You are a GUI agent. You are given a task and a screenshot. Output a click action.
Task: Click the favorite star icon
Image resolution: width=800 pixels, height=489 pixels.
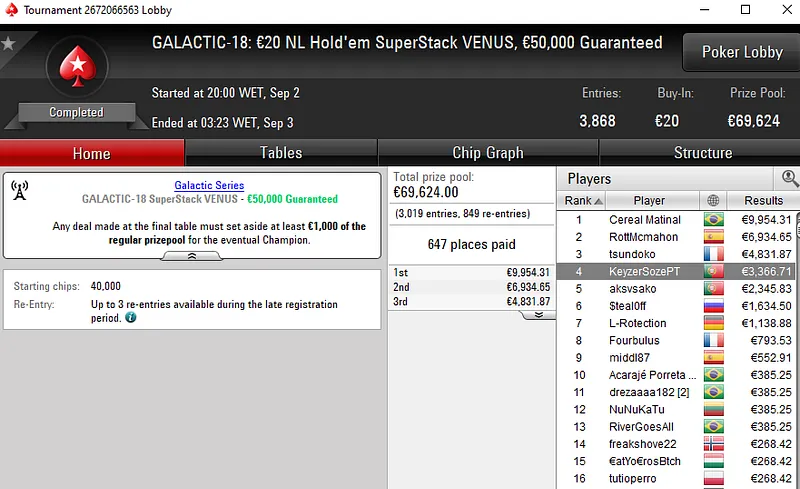pyautogui.click(x=8, y=44)
